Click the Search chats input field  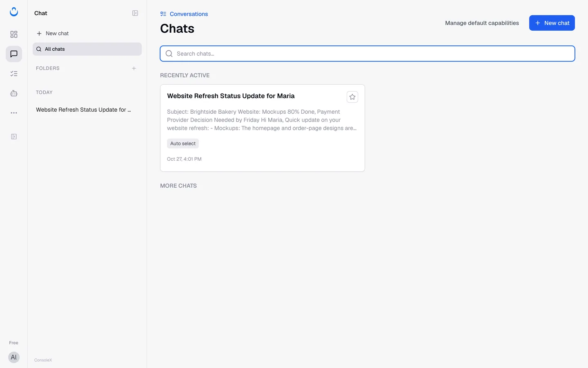coord(367,54)
